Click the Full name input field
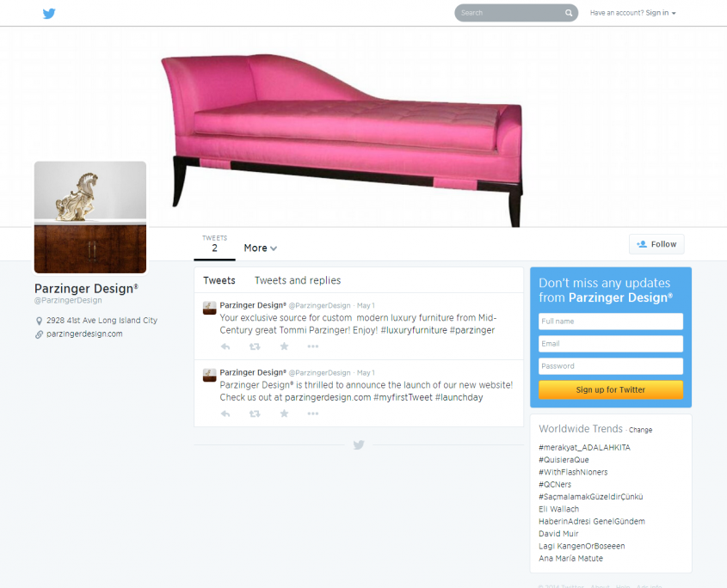This screenshot has width=727, height=588. pyautogui.click(x=611, y=322)
